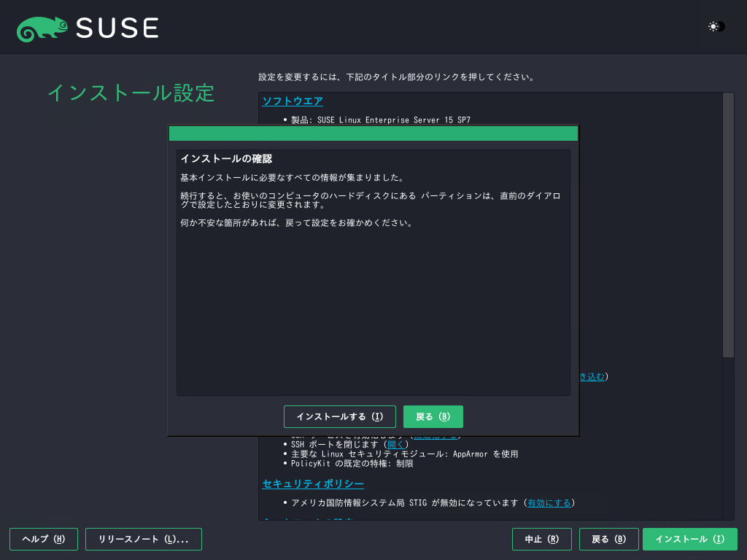Click the SUSE wordmark text in header
The image size is (747, 560).
click(117, 28)
